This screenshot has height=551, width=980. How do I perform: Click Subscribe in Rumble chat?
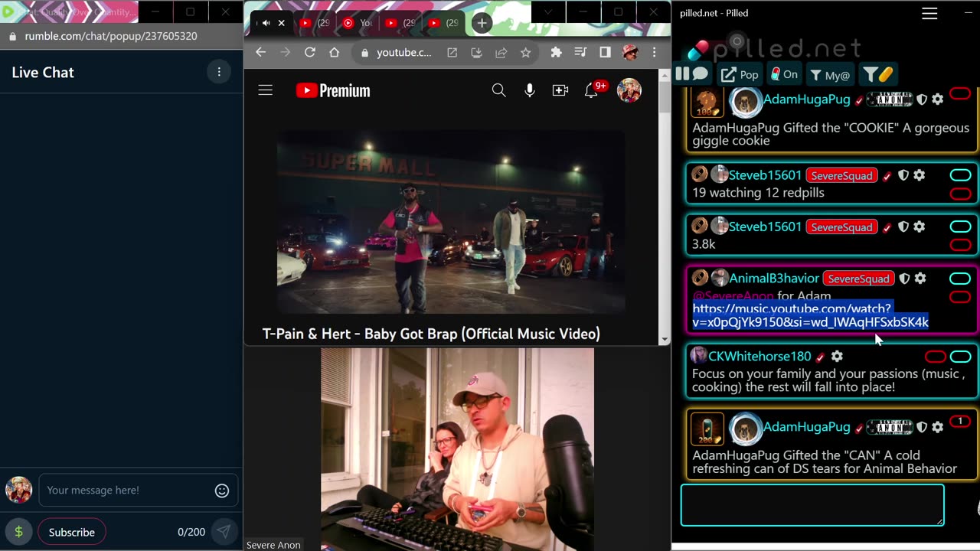[x=72, y=532]
